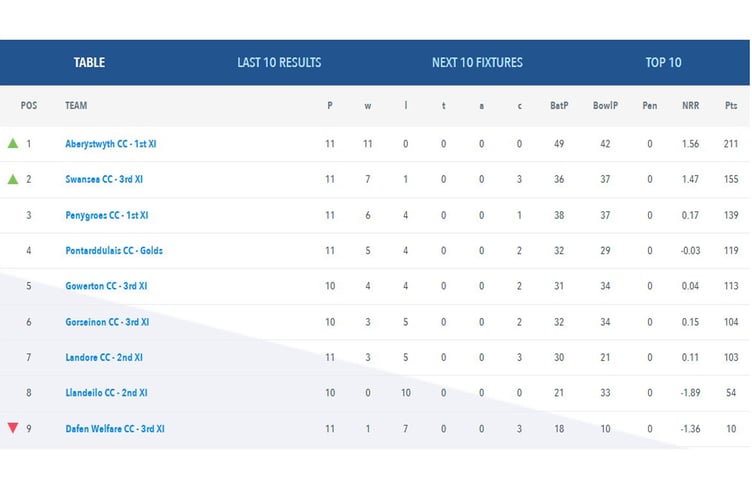Switch to the TABLE tab

(89, 62)
